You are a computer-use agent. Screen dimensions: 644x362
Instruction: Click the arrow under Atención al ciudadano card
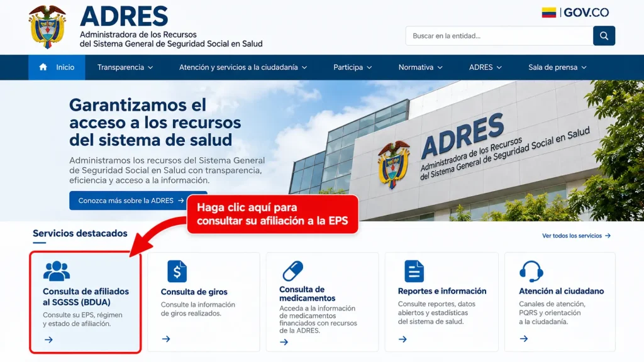click(x=524, y=339)
